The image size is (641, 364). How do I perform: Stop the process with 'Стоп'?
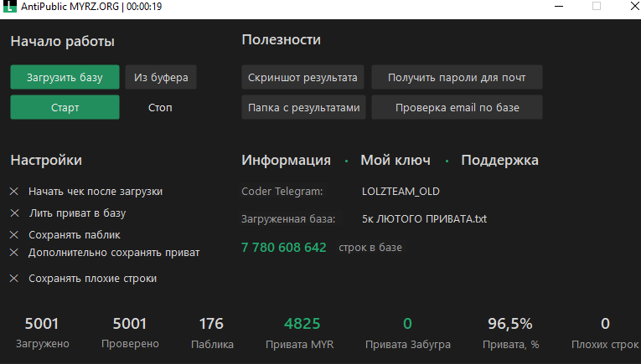coord(160,108)
